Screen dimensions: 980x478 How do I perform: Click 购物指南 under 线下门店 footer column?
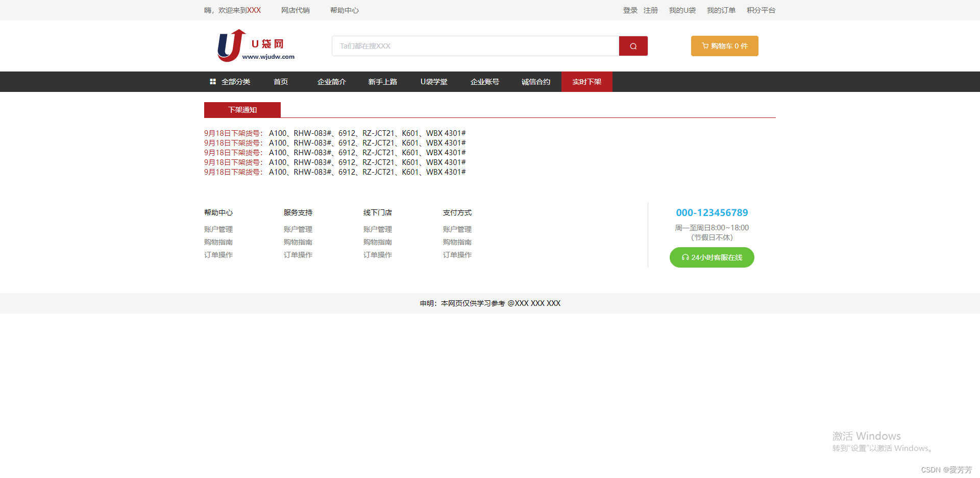coord(378,242)
